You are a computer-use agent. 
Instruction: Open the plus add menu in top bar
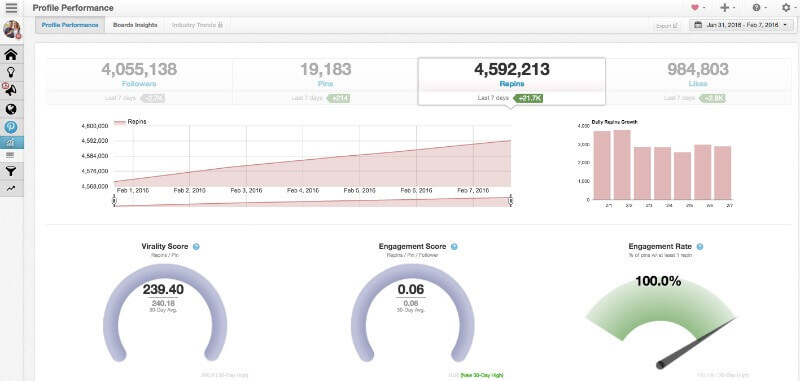click(727, 8)
